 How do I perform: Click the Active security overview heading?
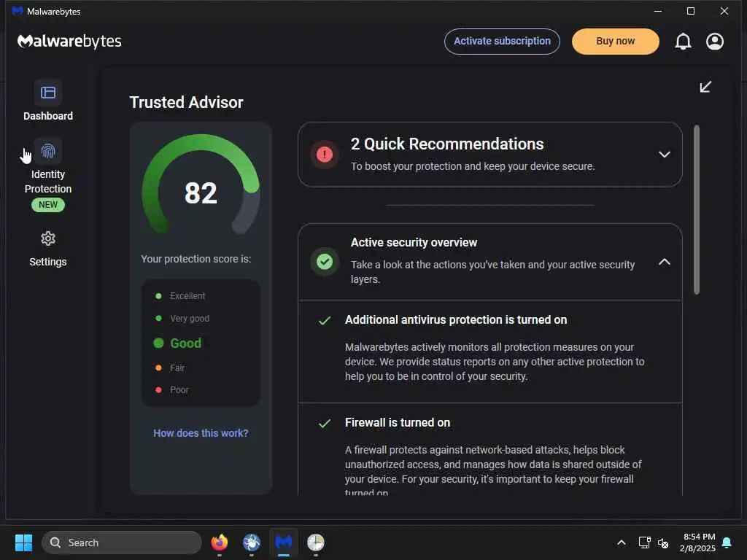[x=414, y=242]
